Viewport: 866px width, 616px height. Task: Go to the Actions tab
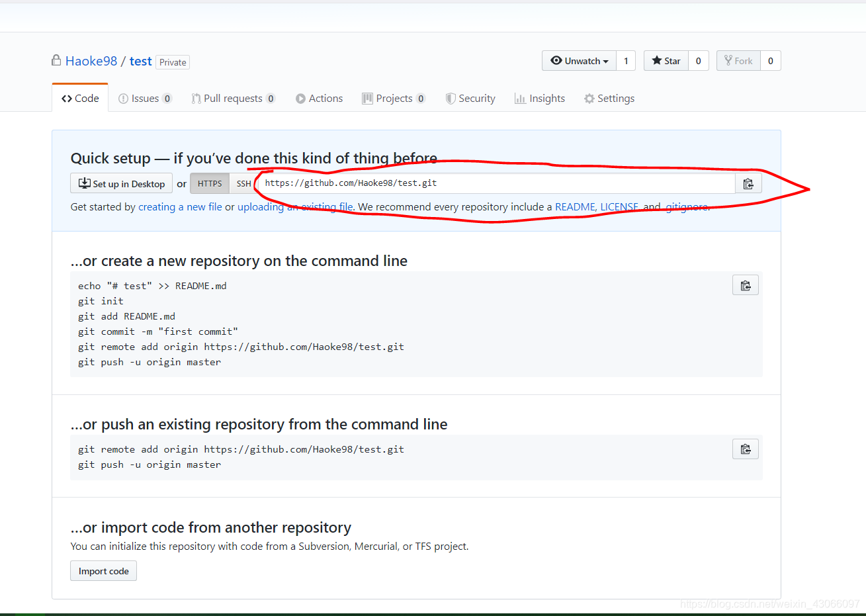[319, 99]
